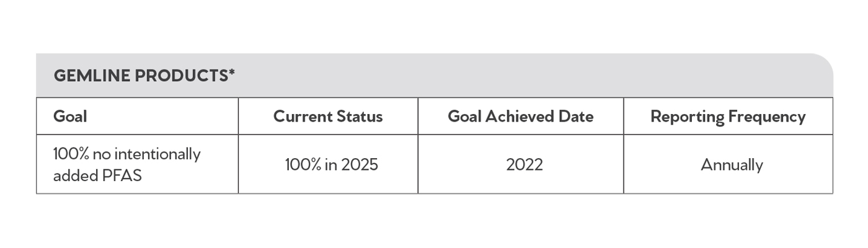The image size is (868, 248).
Task: Select the word 'Frequency' in header row
Action: (766, 117)
